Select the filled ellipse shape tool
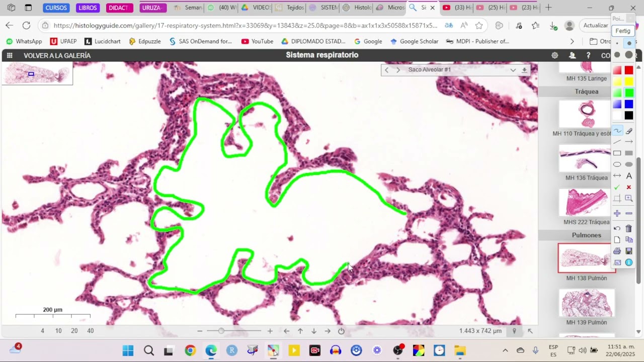This screenshot has width=644, height=362. click(x=629, y=164)
